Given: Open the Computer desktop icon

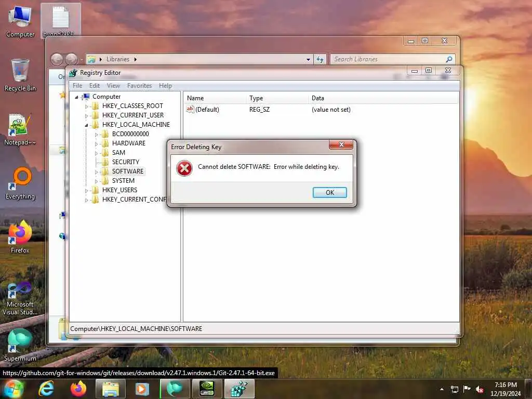Looking at the screenshot, I should point(20,21).
